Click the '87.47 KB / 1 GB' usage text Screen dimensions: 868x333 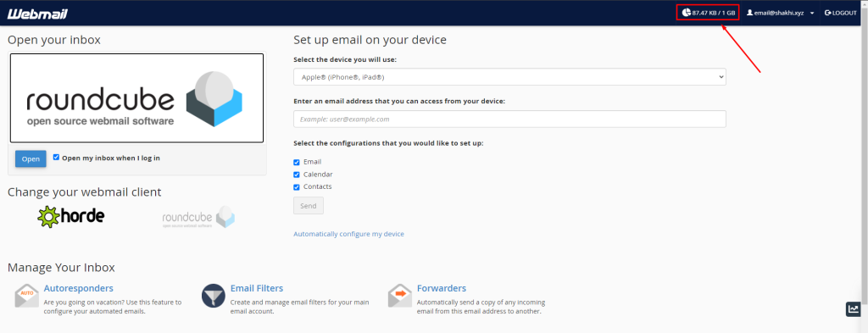pos(714,13)
